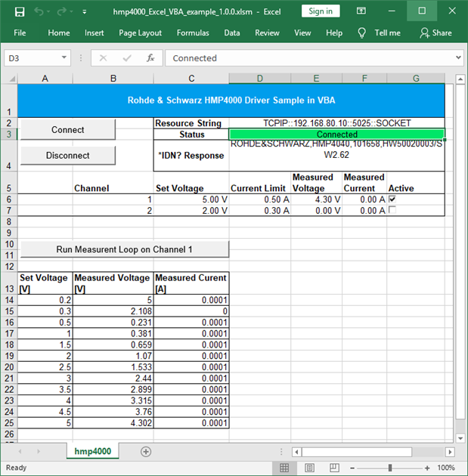Open Customize Quick Access Toolbar dropdown
Screen dimensions: 468x476
coord(84,12)
